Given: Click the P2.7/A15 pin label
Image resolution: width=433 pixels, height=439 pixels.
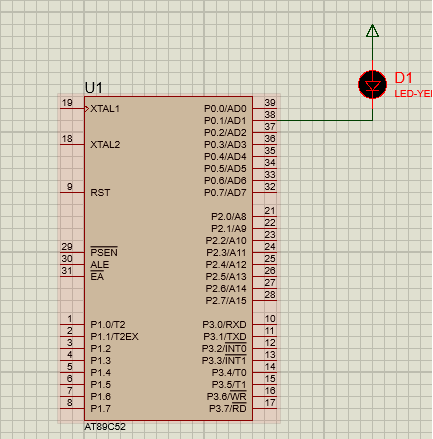Looking at the screenshot, I should (x=226, y=301).
